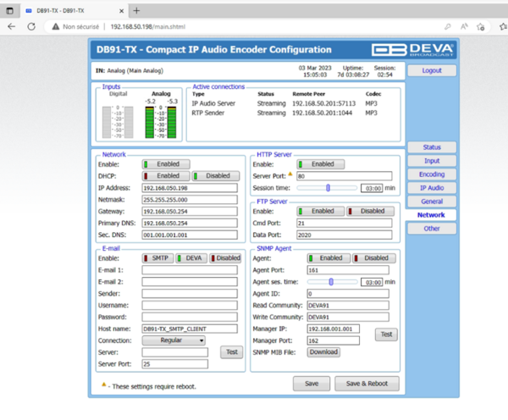
Task: Open the tab actions menu icon
Action: click(9, 11)
